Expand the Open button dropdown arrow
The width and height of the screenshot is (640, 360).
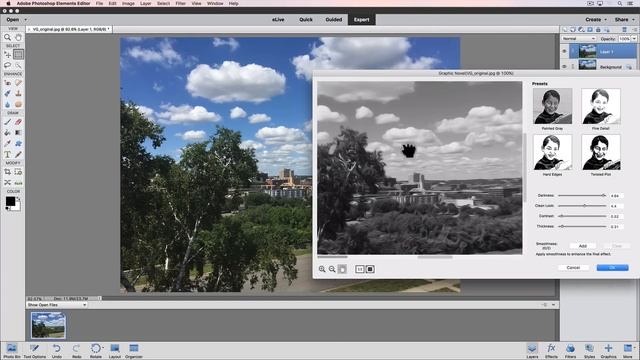[25, 20]
